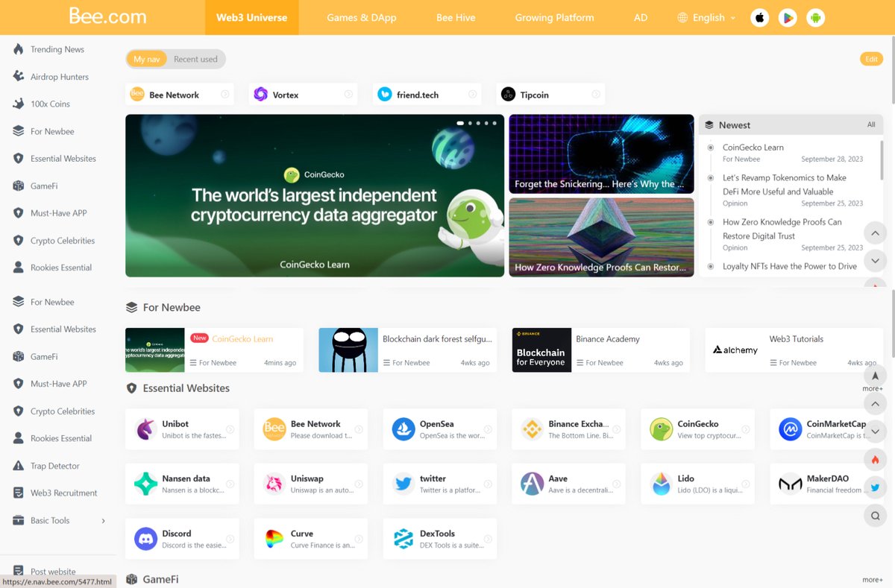Click the circle arrow on Tipcoin shortcut

point(596,95)
